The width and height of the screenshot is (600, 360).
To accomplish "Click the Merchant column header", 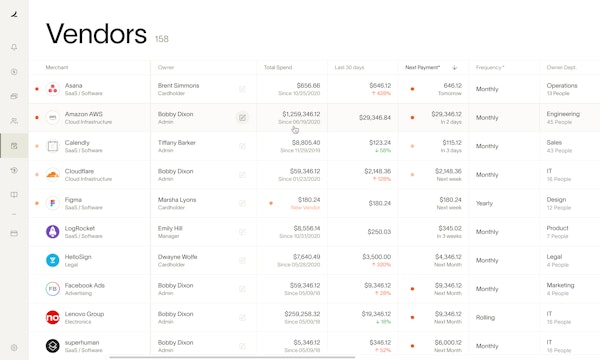I will (57, 67).
